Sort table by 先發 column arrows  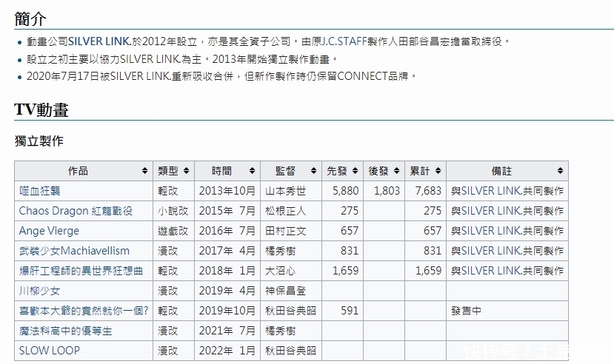(356, 171)
